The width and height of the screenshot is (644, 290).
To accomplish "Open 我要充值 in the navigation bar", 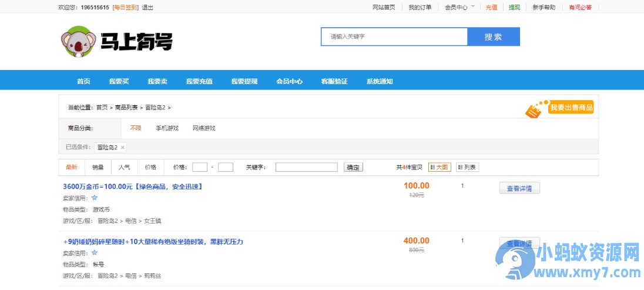I will pos(199,81).
